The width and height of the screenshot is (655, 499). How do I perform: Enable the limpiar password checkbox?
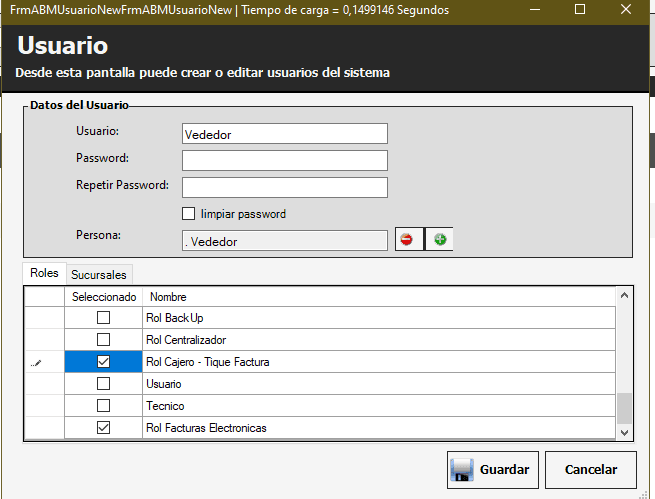(x=188, y=214)
